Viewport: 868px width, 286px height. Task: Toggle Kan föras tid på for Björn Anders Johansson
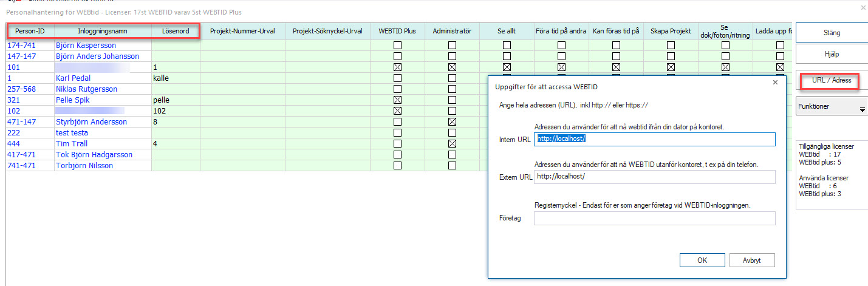click(x=616, y=56)
